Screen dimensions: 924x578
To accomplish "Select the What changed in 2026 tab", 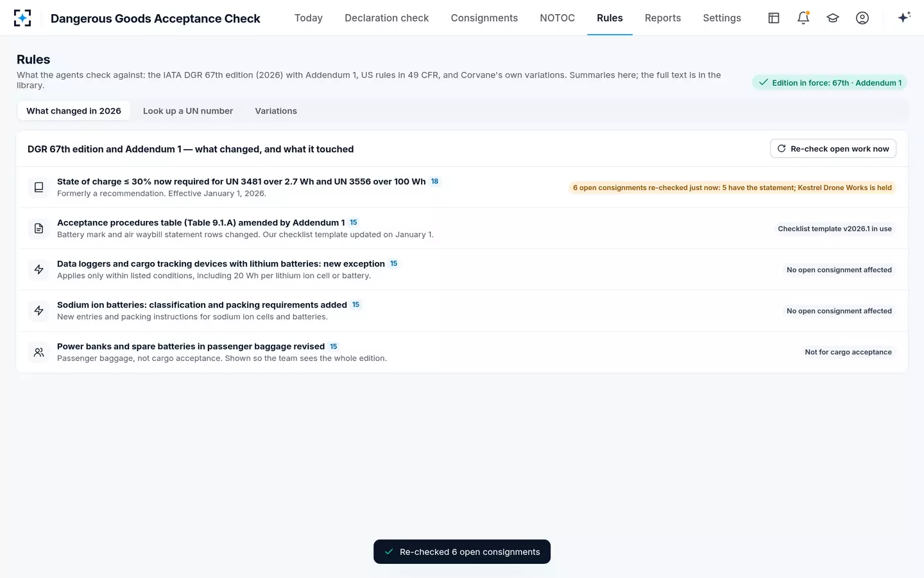I will tap(74, 111).
